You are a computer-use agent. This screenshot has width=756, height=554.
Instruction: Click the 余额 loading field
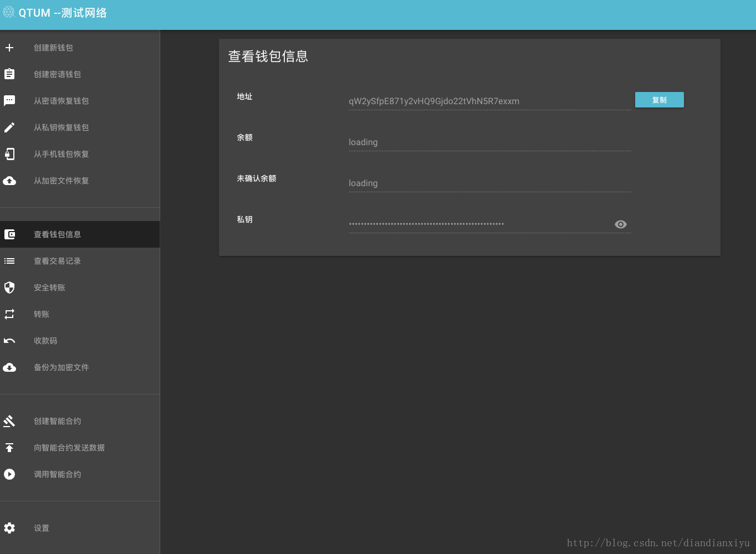pyautogui.click(x=489, y=142)
